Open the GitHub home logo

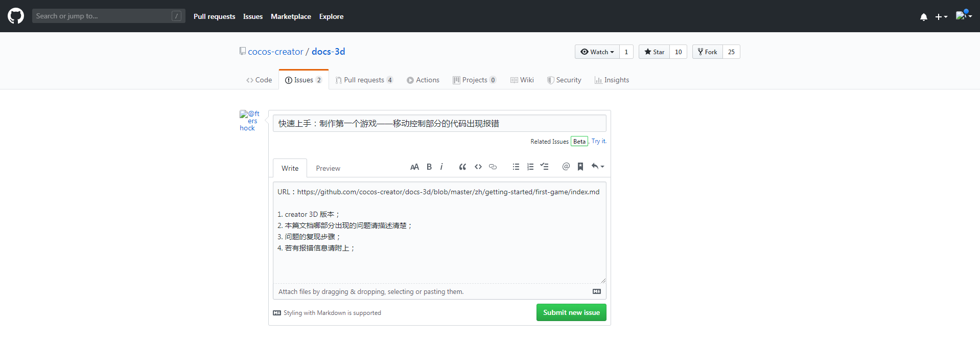16,16
